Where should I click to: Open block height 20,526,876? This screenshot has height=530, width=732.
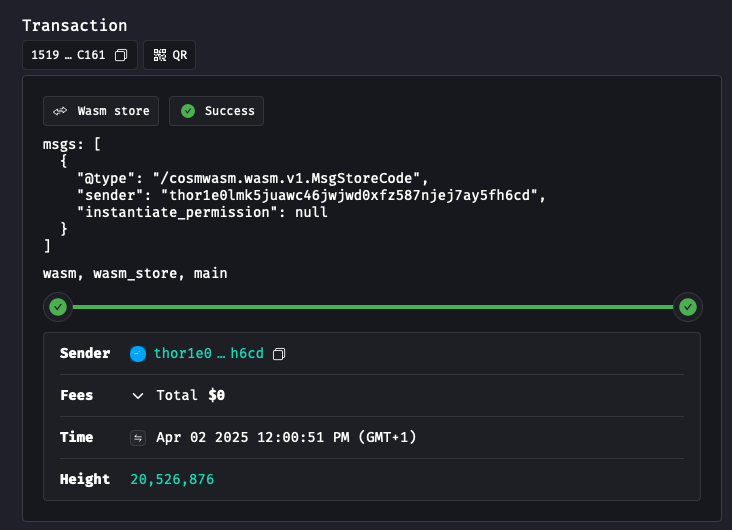click(172, 480)
